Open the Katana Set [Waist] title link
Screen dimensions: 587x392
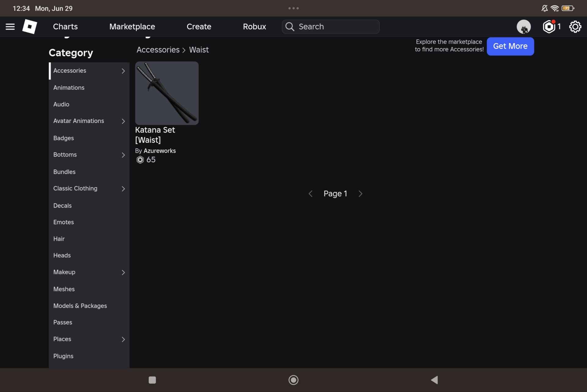155,135
